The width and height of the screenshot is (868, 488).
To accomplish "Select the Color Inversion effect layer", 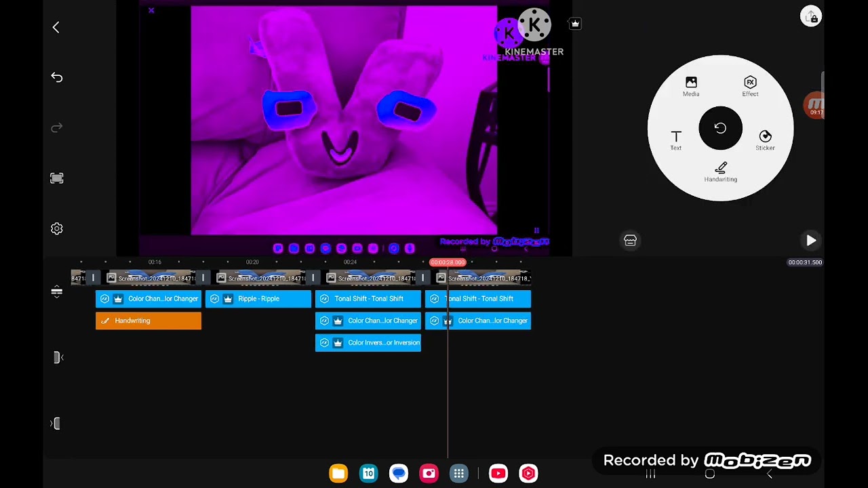I will (368, 342).
